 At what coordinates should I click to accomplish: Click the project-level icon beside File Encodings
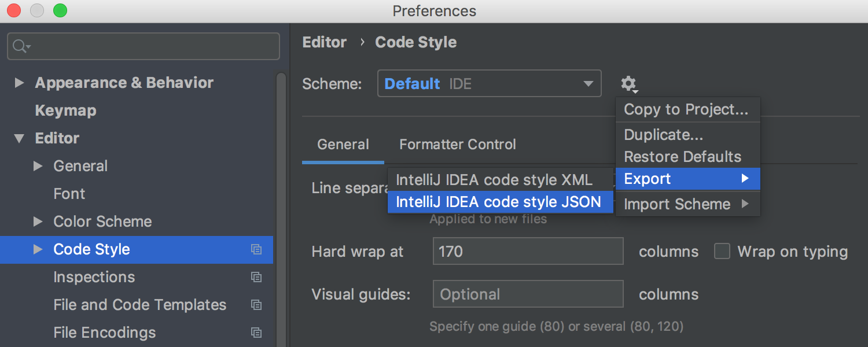coord(256,333)
